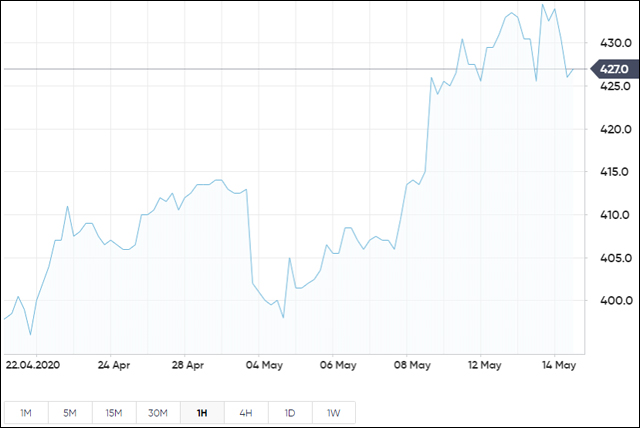Image resolution: width=640 pixels, height=428 pixels.
Task: Click the 22.04.2020 date label
Action: pos(32,366)
